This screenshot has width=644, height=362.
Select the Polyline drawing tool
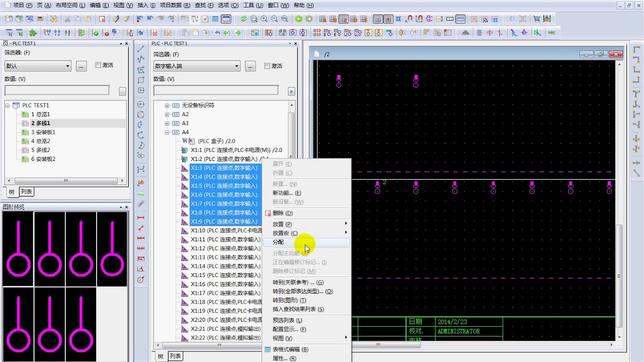(x=141, y=59)
